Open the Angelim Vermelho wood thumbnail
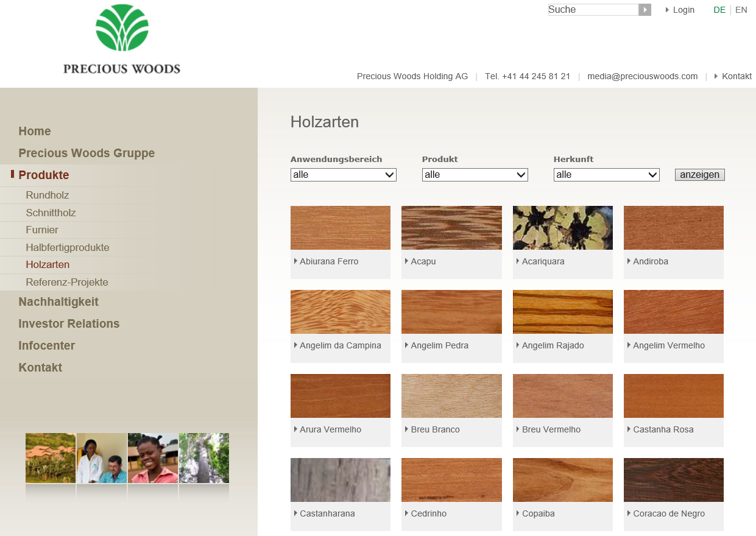The image size is (756, 536). pyautogui.click(x=674, y=312)
